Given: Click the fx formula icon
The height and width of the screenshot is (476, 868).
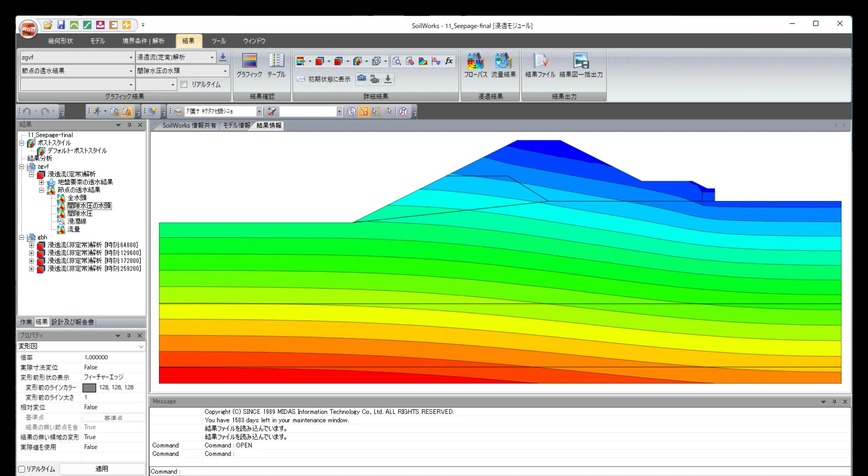Looking at the screenshot, I should coord(449,61).
